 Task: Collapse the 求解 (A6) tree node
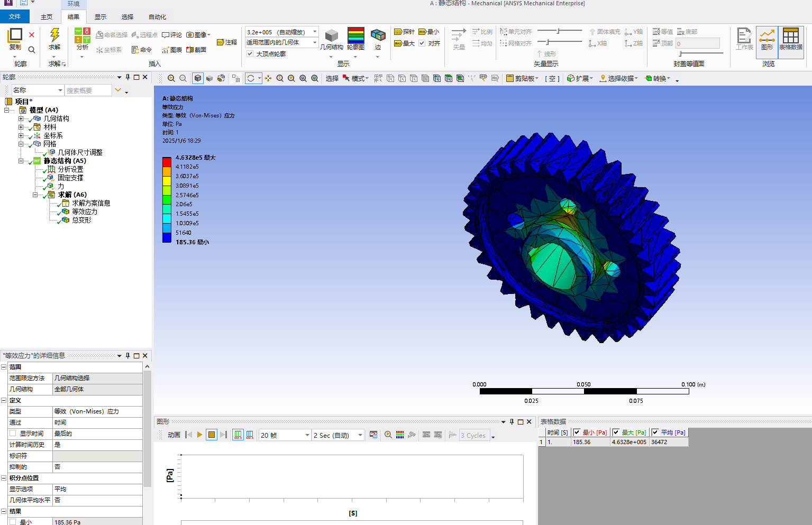click(x=35, y=195)
